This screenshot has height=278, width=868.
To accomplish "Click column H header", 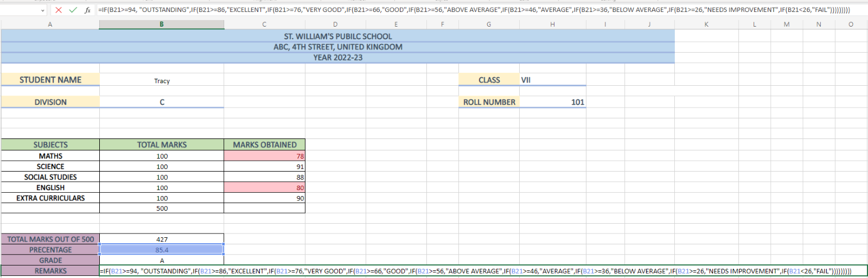I will point(552,24).
